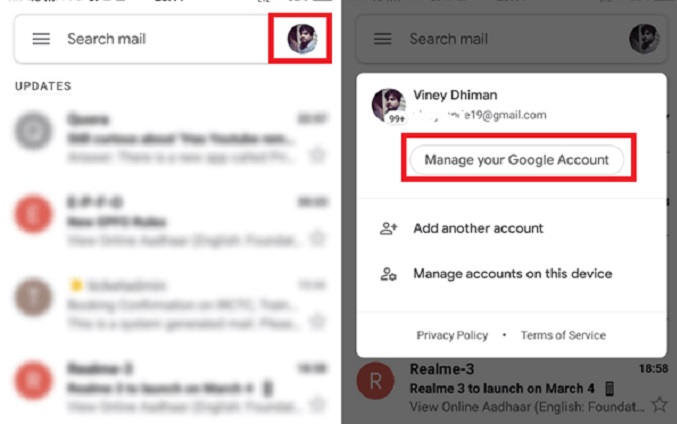Star the second email with red E avatar

[x=317, y=238]
